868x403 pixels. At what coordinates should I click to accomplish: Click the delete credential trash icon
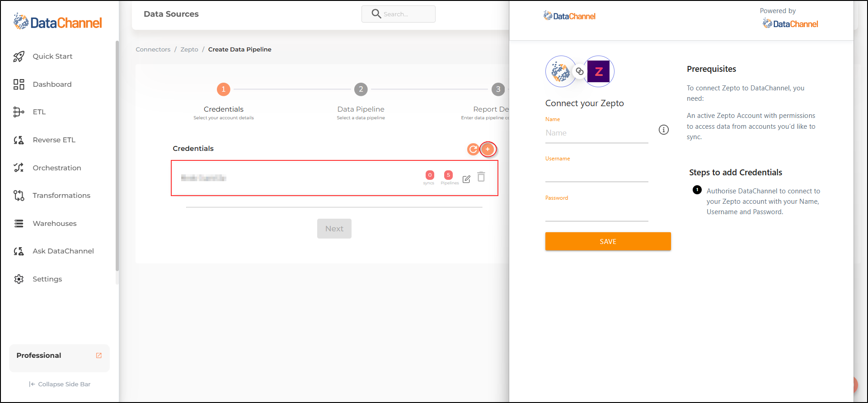pyautogui.click(x=481, y=177)
